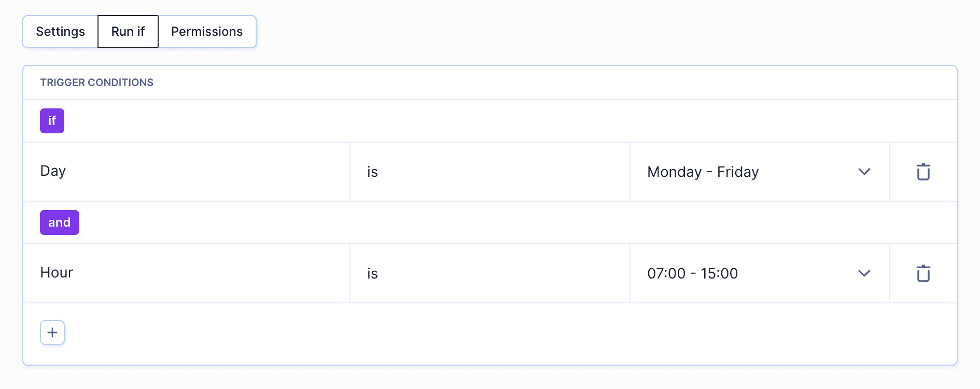The image size is (980, 389).
Task: Select the Run if tab
Action: 128,32
